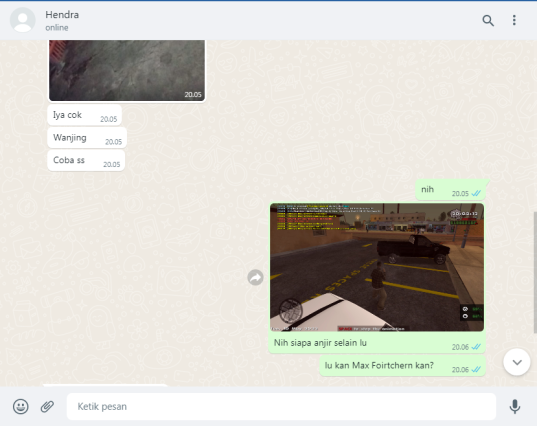Screen dimensions: 537x426
Task: Click the sent 'nih' message
Action: (450, 189)
